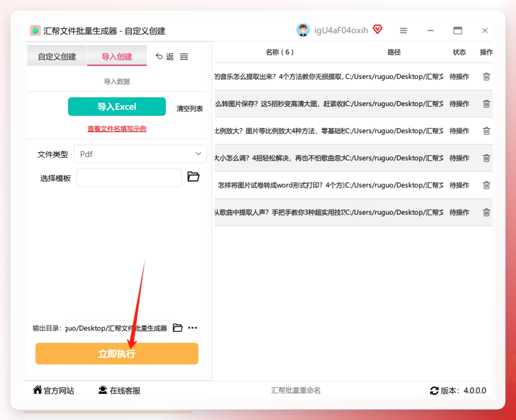Click the 操作 column header
Image resolution: width=516 pixels, height=420 pixels.
tap(486, 52)
